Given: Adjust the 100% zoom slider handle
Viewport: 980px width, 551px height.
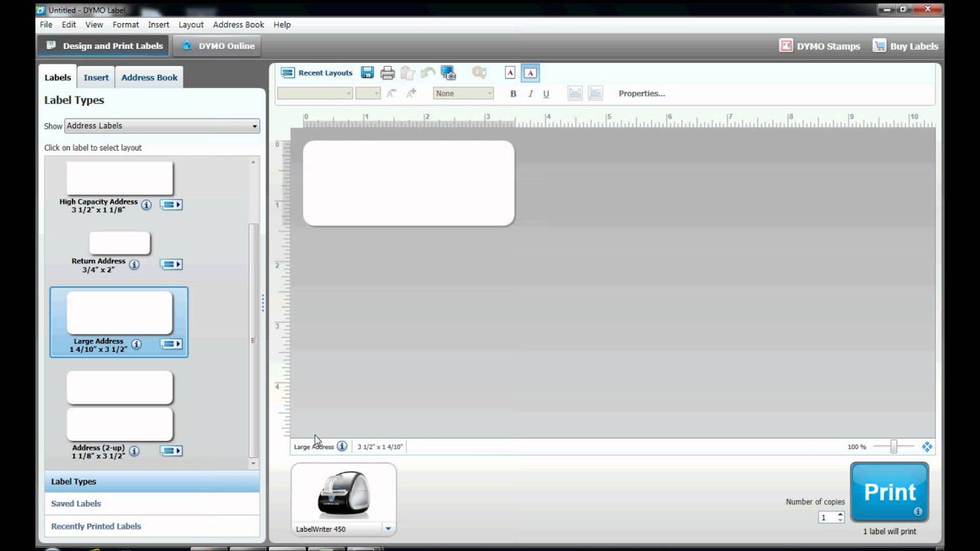Looking at the screenshot, I should point(893,446).
